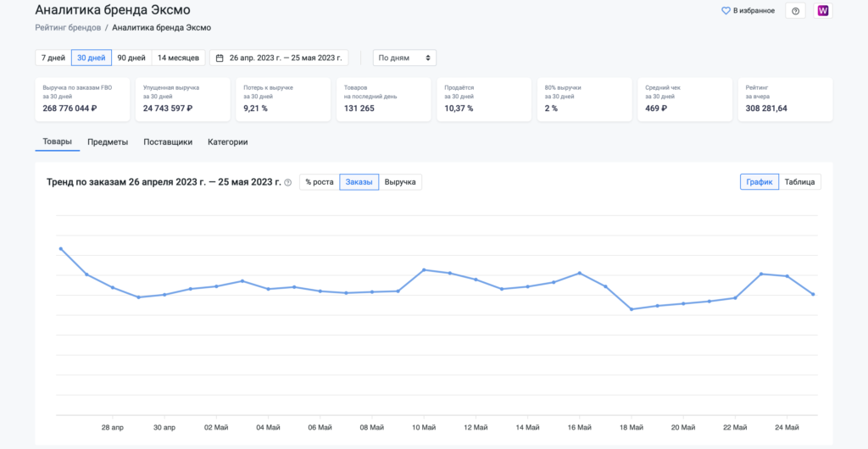Click the 80% выручки card
The image size is (868, 449).
coord(585,99)
